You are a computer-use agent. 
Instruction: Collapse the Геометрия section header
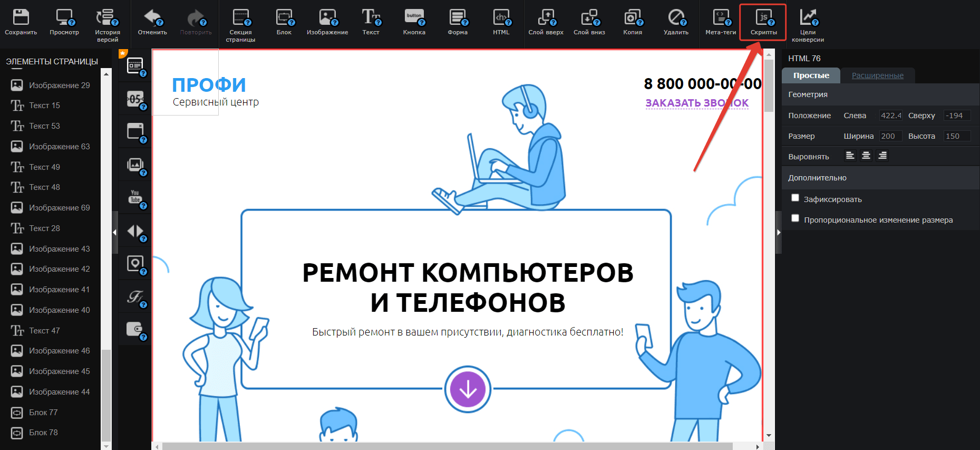point(880,94)
